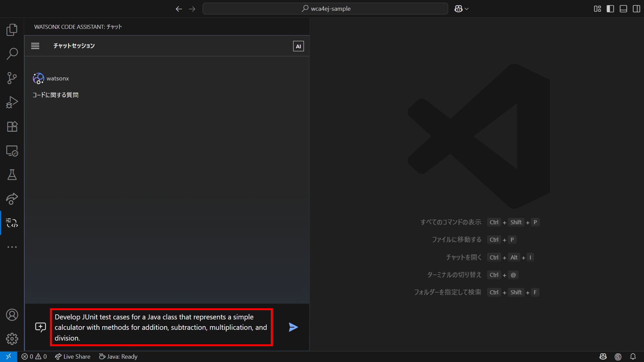Open Run and Debug view
The image size is (644, 362).
click(x=12, y=102)
